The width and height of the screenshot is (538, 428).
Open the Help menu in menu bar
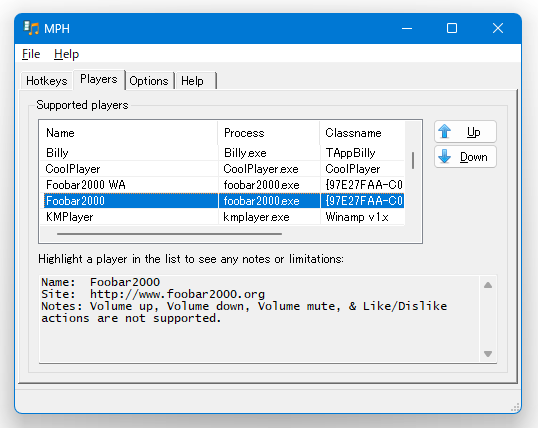[67, 54]
